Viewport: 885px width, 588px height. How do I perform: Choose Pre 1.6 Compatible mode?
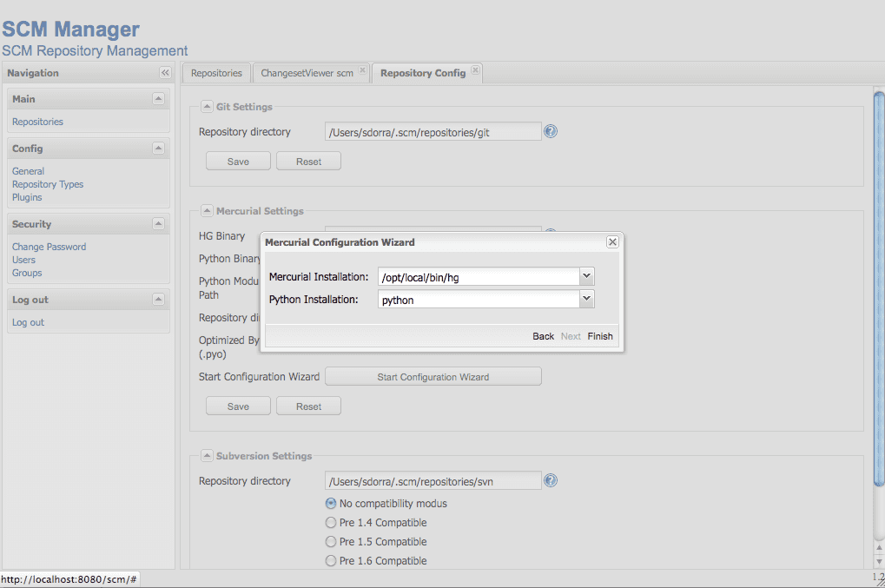[x=330, y=560]
